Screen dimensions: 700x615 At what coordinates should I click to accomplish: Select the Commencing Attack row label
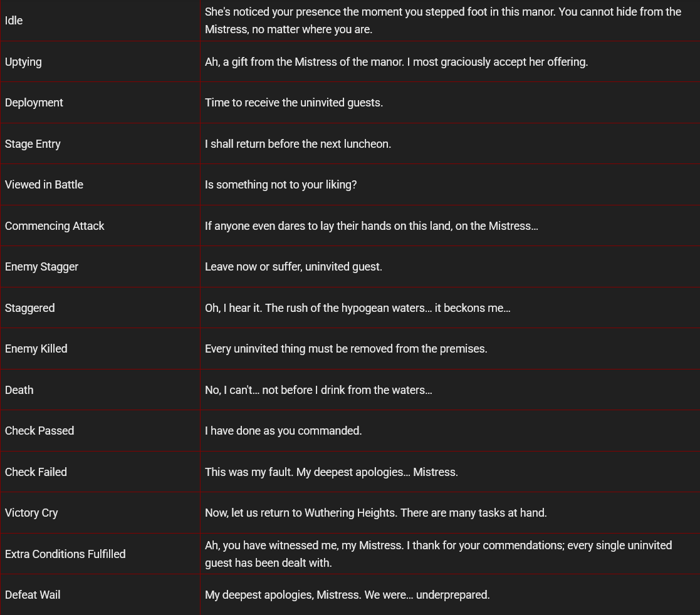(x=55, y=226)
